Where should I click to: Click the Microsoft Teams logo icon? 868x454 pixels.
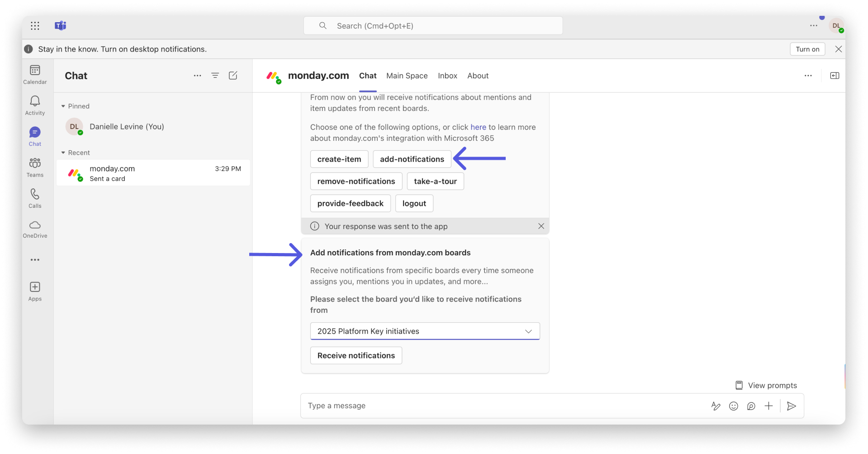[61, 26]
